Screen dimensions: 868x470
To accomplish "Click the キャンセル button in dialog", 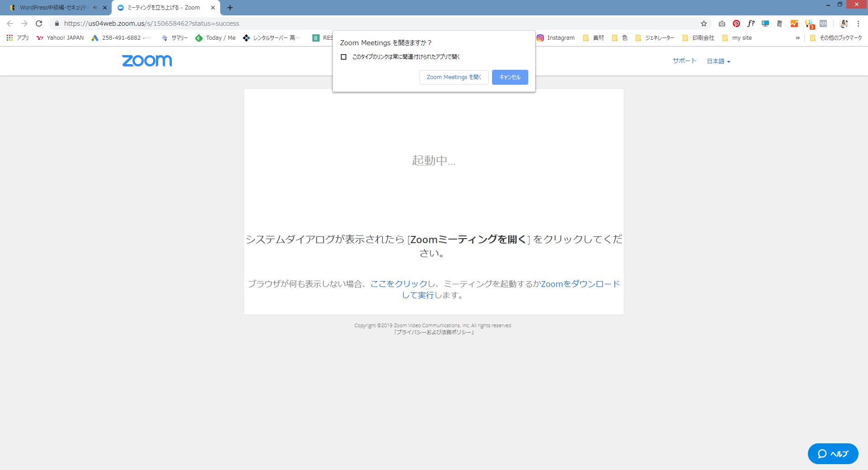I will point(510,77).
